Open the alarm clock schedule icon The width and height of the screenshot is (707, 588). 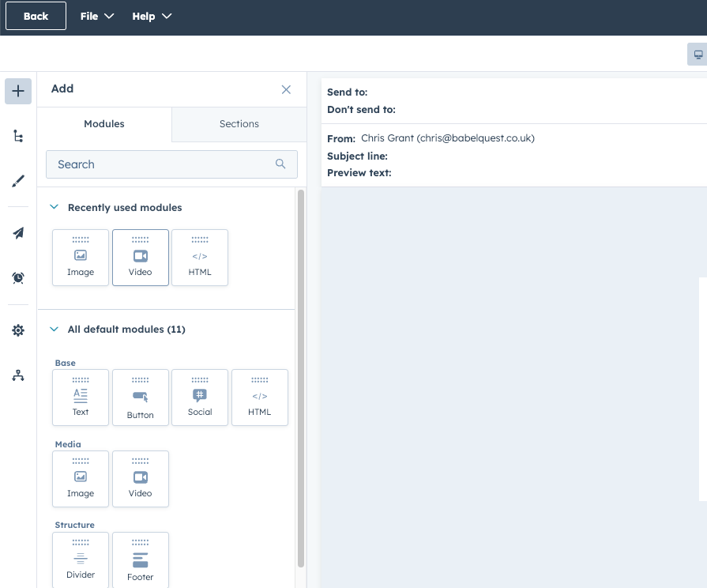pyautogui.click(x=18, y=277)
